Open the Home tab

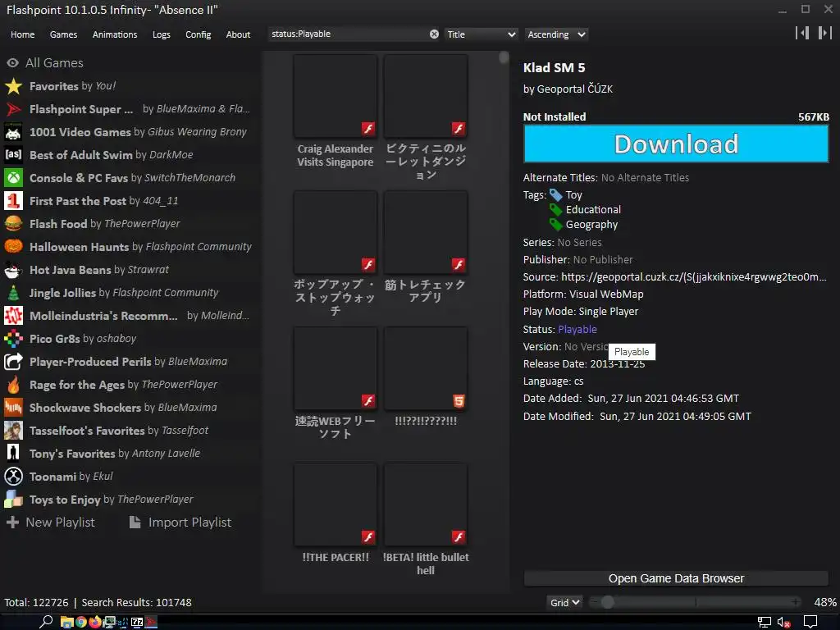(22, 34)
